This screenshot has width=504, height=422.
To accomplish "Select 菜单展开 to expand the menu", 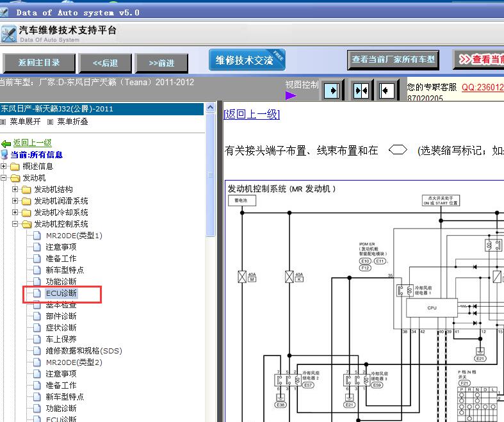I will tap(25, 122).
